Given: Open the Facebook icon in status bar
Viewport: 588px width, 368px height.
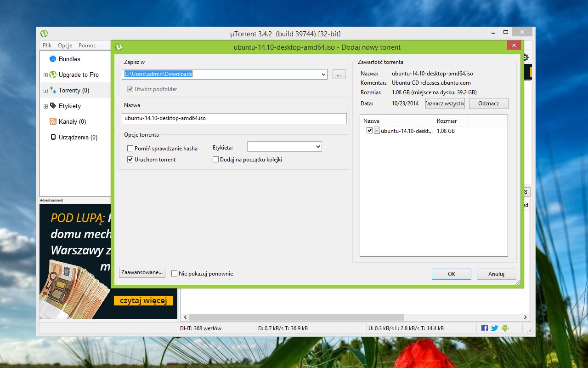Looking at the screenshot, I should (x=485, y=328).
